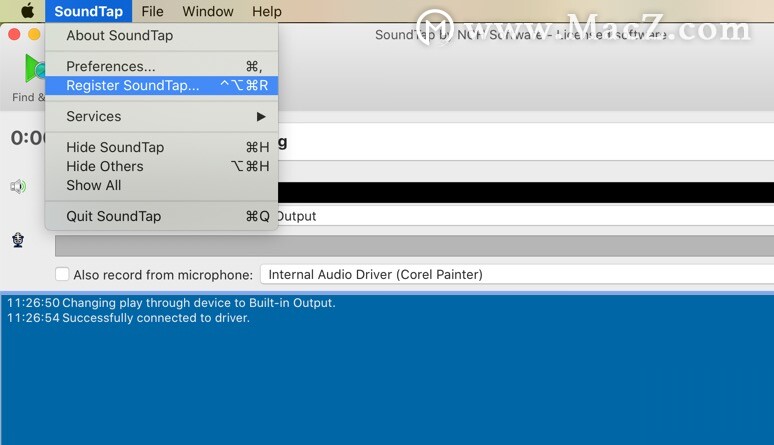Choose Quit SoundTap
The image size is (774, 445).
click(x=161, y=216)
